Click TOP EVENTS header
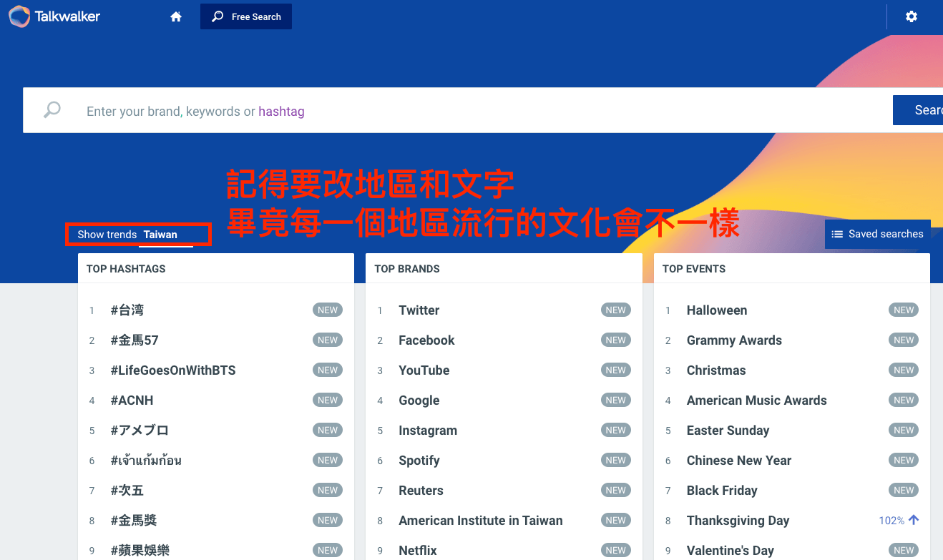Screen dimensions: 943x560 tap(694, 269)
